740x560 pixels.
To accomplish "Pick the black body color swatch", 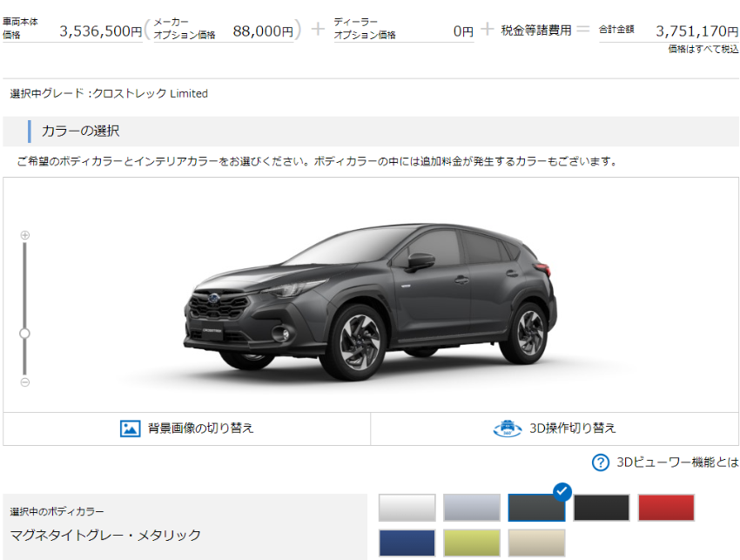I will tap(602, 508).
